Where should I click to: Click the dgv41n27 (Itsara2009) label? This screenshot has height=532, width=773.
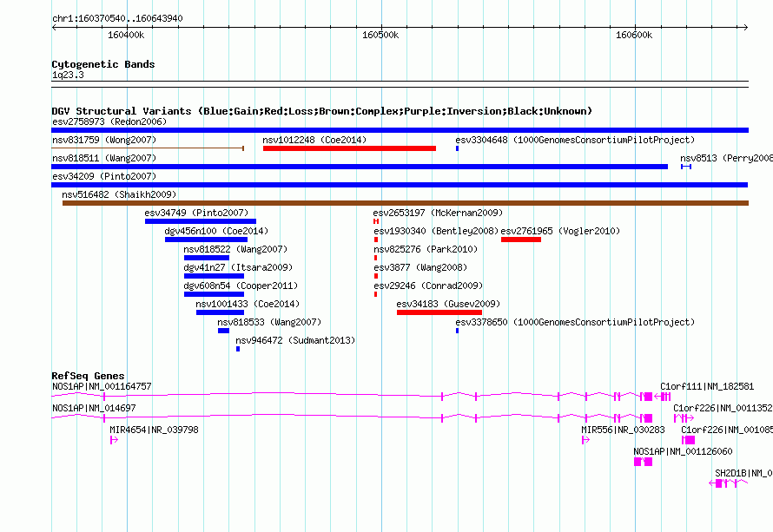238,267
